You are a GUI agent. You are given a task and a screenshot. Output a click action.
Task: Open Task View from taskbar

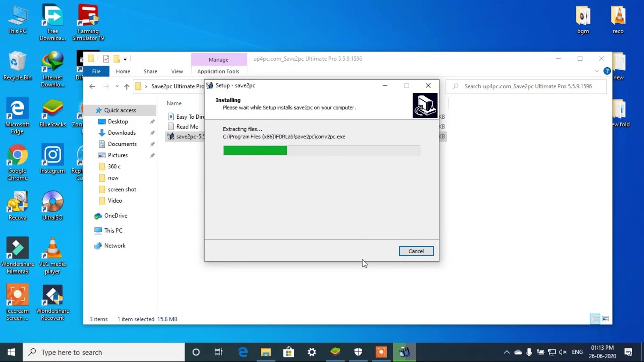coord(218,352)
